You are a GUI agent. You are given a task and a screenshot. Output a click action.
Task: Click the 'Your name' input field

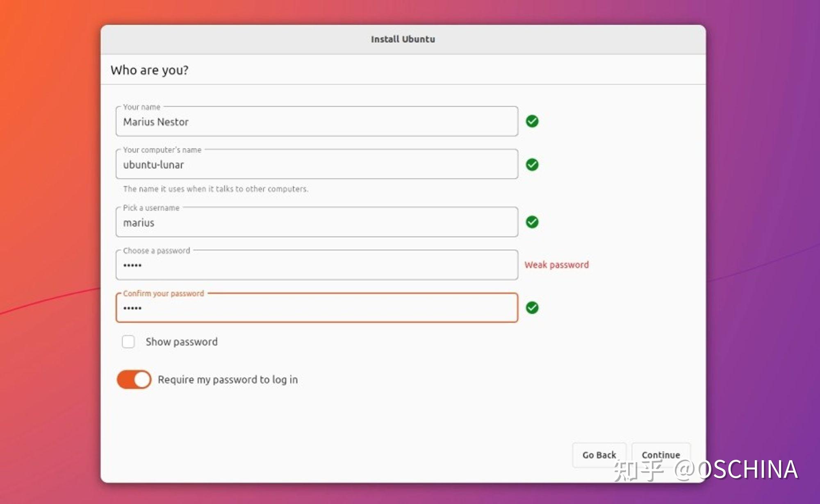click(x=317, y=121)
